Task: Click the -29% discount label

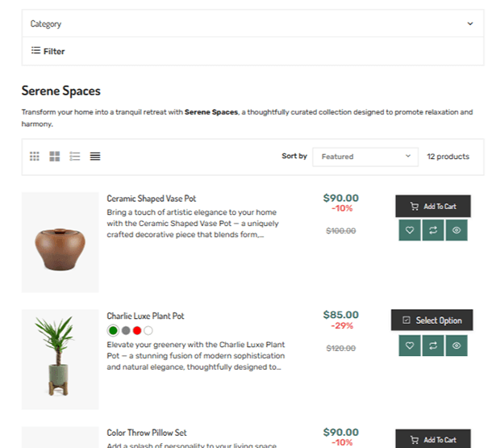Action: [x=342, y=326]
